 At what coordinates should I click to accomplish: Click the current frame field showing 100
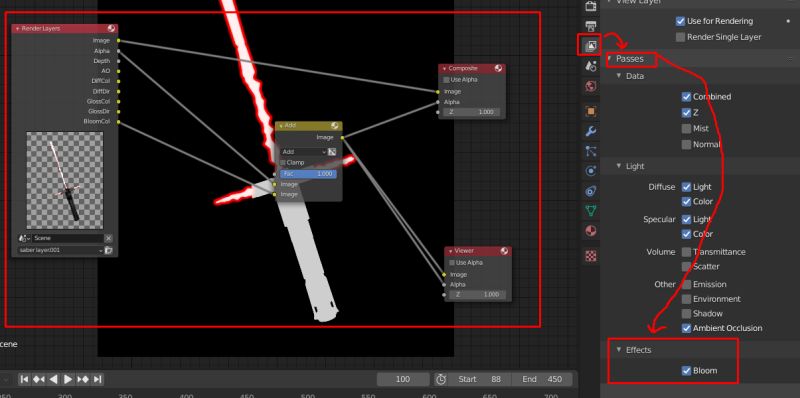pos(403,379)
